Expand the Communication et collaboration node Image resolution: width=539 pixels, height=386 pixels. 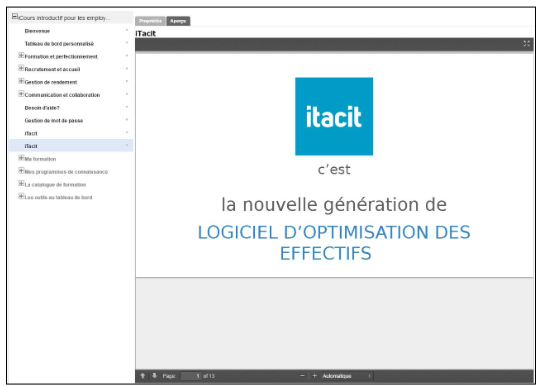coord(21,94)
